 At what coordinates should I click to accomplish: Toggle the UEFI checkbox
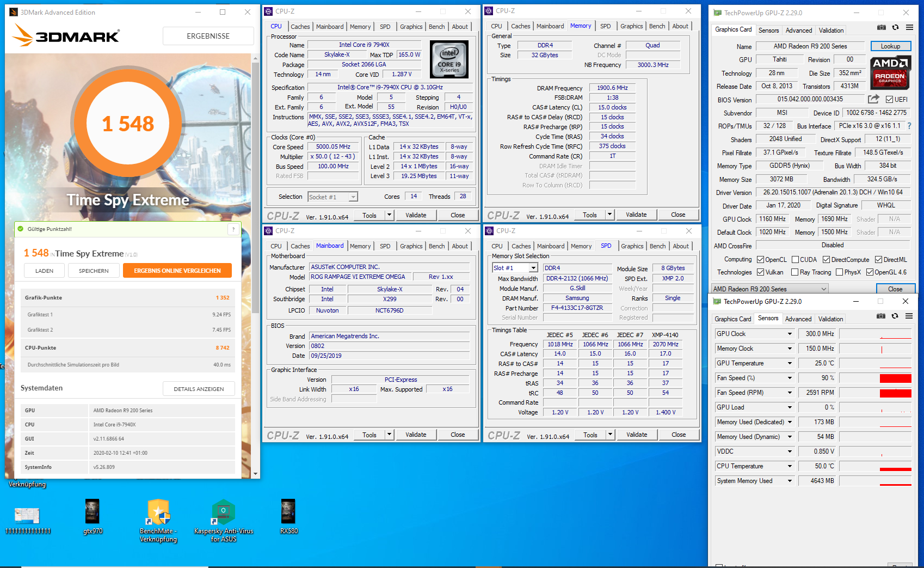(889, 99)
